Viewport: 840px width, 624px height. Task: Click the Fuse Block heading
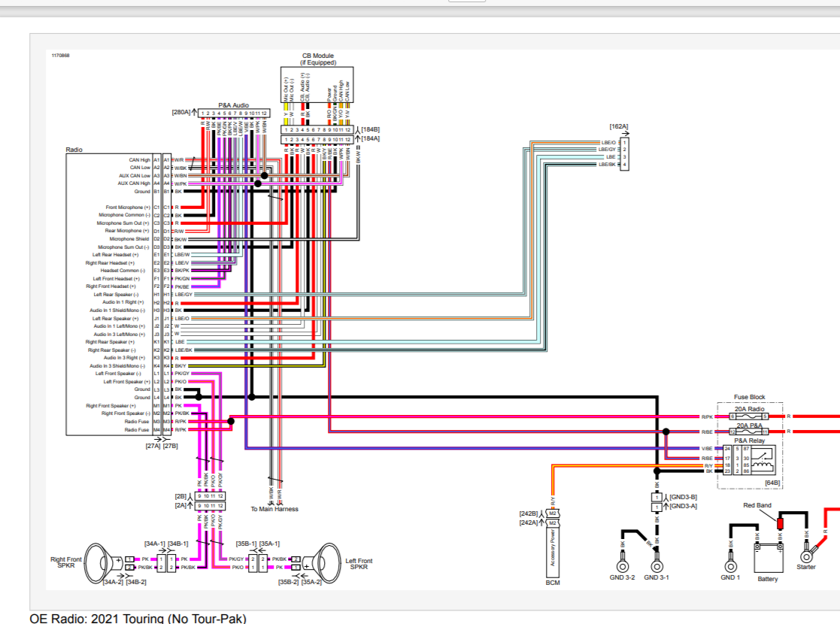coord(749,397)
